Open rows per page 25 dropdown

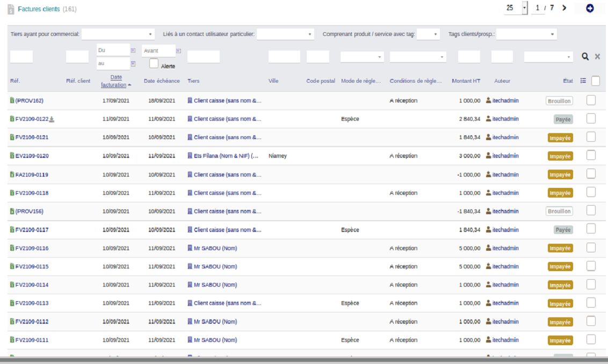click(x=516, y=8)
